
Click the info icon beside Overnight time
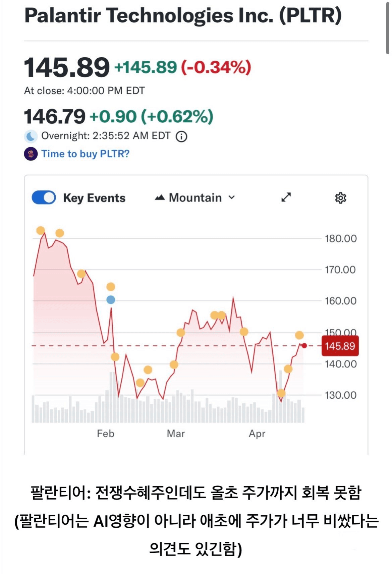click(x=181, y=136)
